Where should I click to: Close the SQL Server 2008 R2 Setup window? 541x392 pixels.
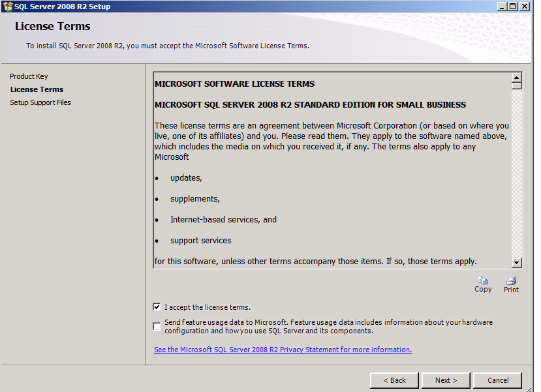525,7
